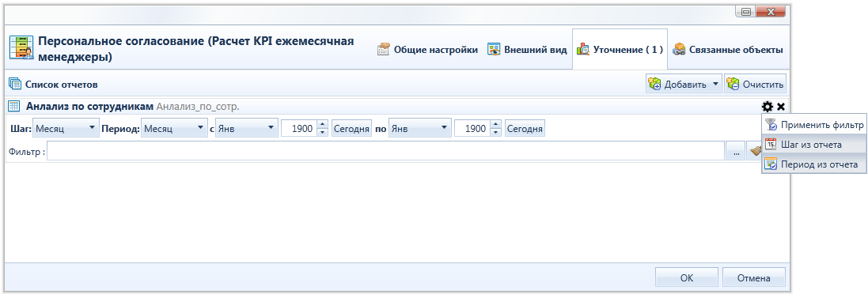This screenshot has width=868, height=298.
Task: Click the Список отчетов icon
Action: 14,84
